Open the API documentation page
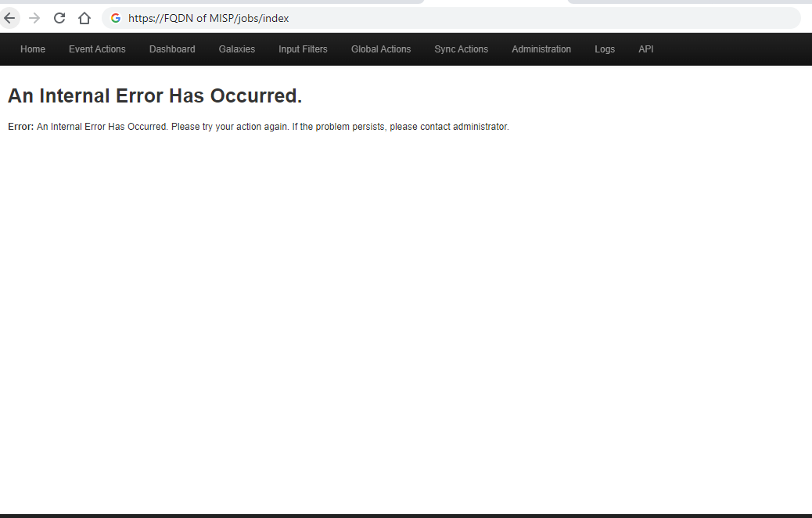Image resolution: width=812 pixels, height=518 pixels. point(645,49)
